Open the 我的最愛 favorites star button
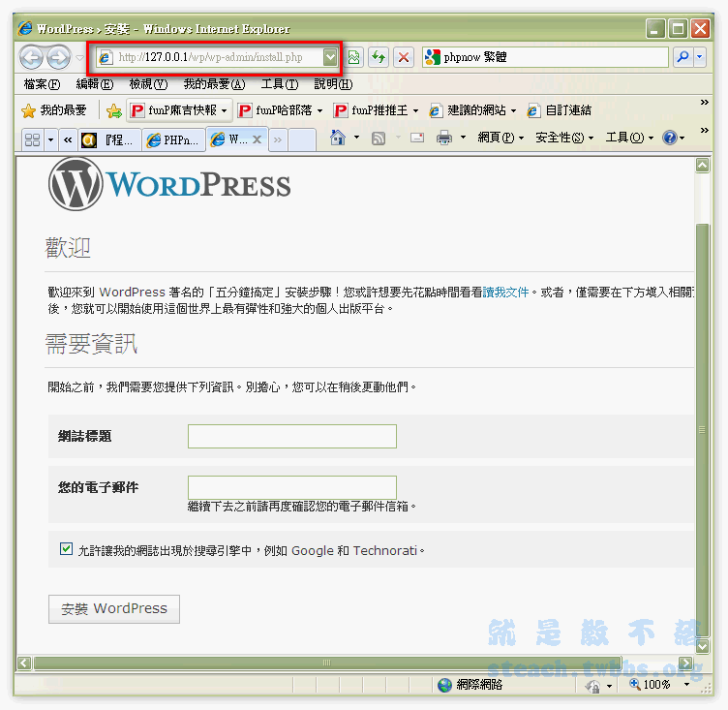 pos(54,110)
